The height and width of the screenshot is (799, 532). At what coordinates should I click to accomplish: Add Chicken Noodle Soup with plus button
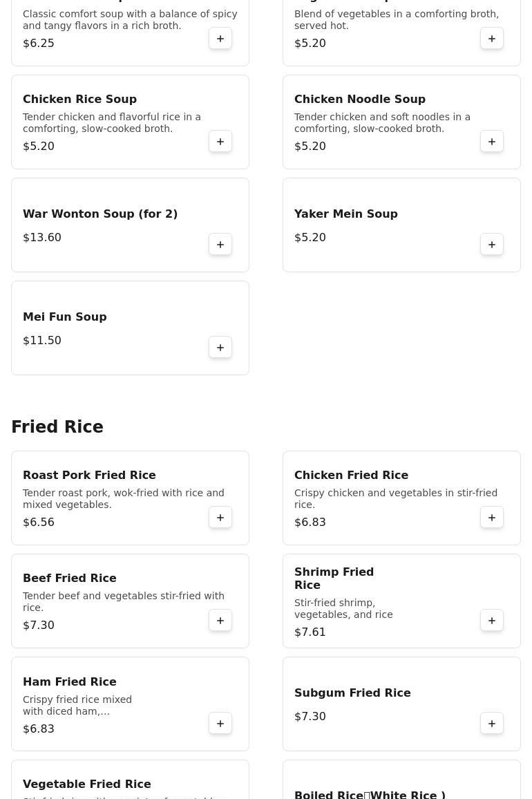pyautogui.click(x=492, y=142)
